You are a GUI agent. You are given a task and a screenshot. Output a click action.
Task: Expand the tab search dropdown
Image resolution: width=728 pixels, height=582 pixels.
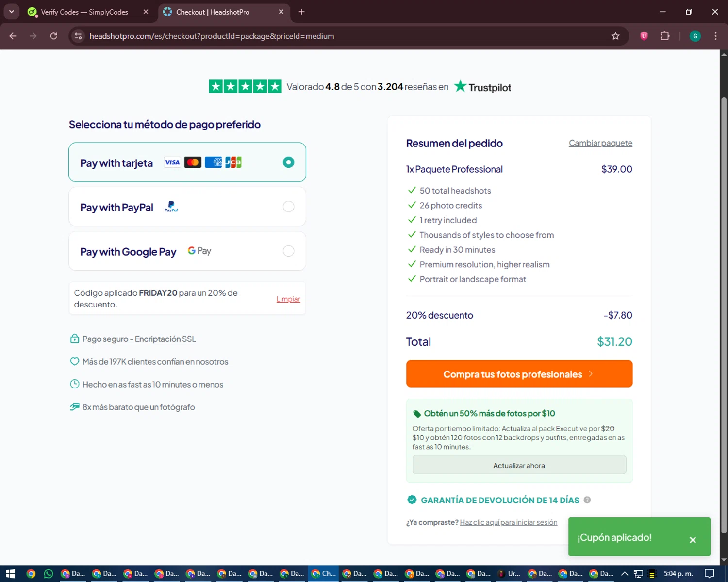11,12
